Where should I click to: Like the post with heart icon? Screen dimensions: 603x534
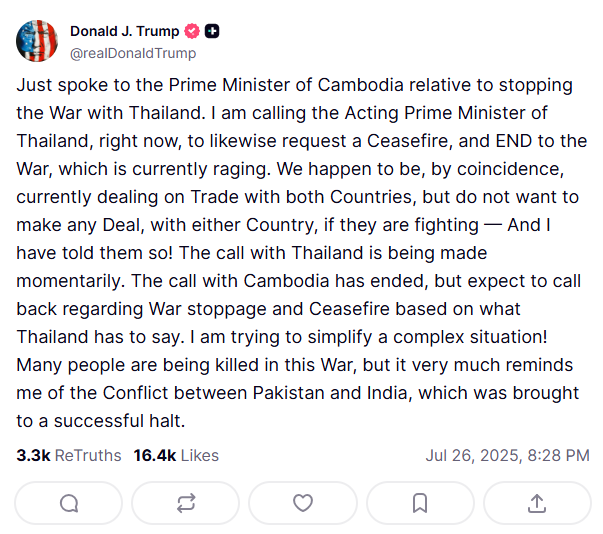(303, 503)
